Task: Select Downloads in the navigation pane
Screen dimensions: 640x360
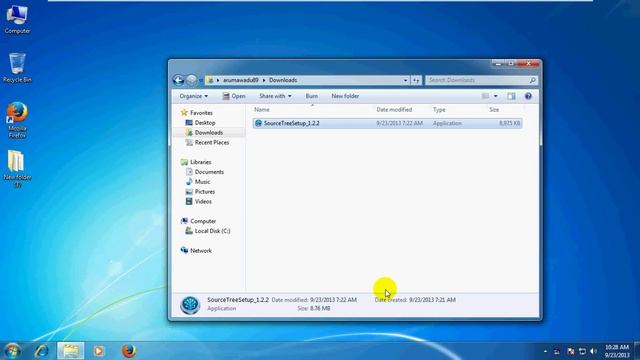Action: click(x=209, y=133)
